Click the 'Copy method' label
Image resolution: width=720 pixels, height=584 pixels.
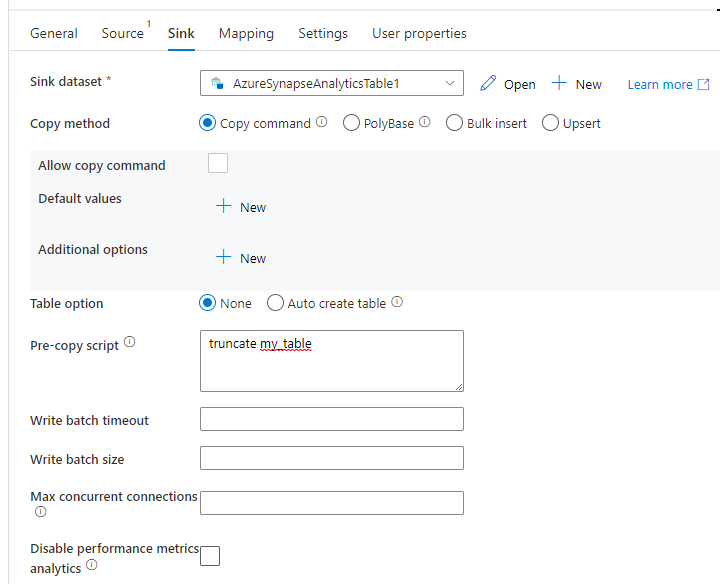70,124
